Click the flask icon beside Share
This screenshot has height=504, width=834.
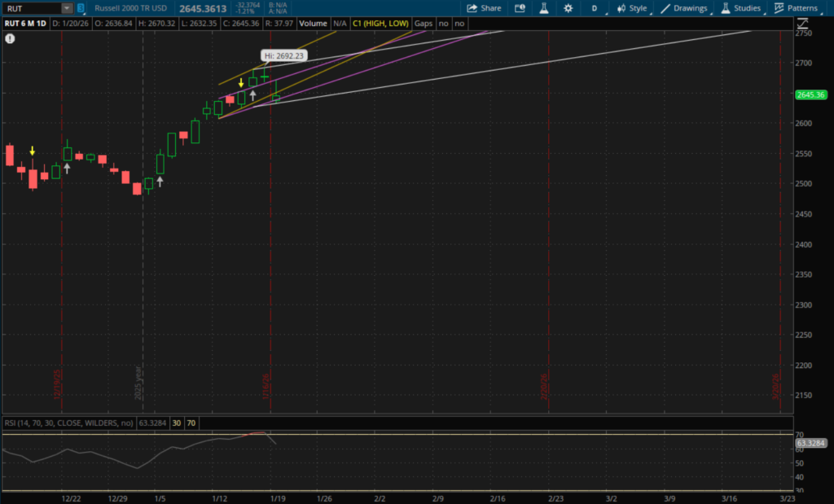pos(542,8)
